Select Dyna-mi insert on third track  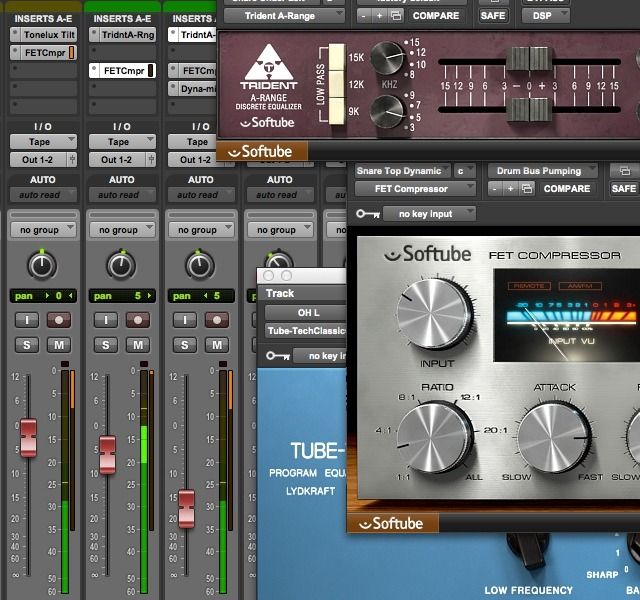point(193,89)
